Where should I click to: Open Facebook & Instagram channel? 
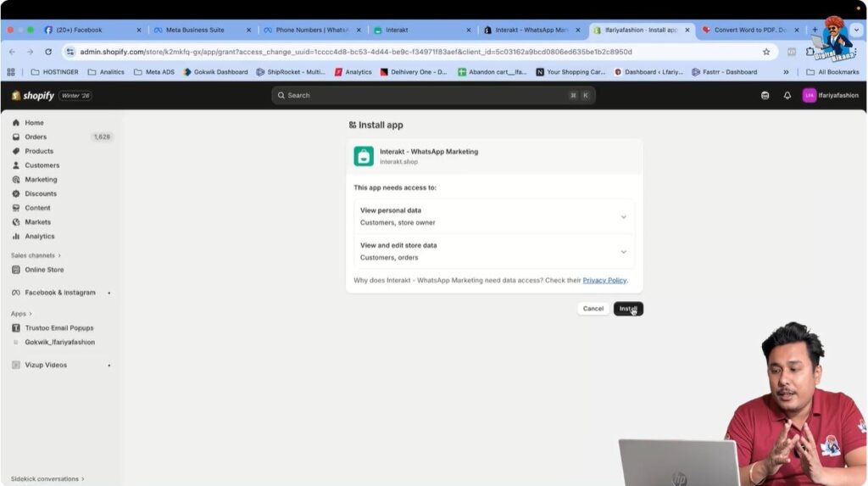pyautogui.click(x=60, y=293)
